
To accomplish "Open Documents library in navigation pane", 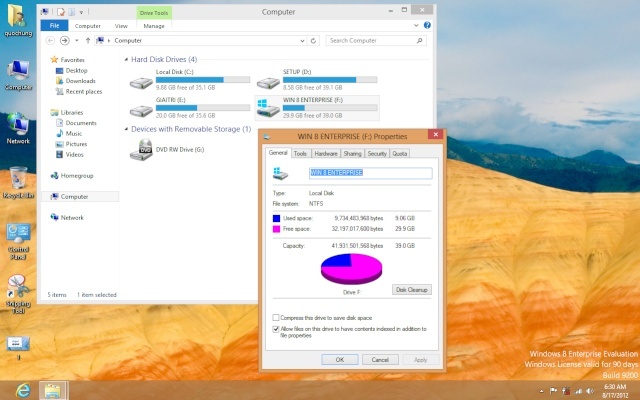I will (81, 123).
